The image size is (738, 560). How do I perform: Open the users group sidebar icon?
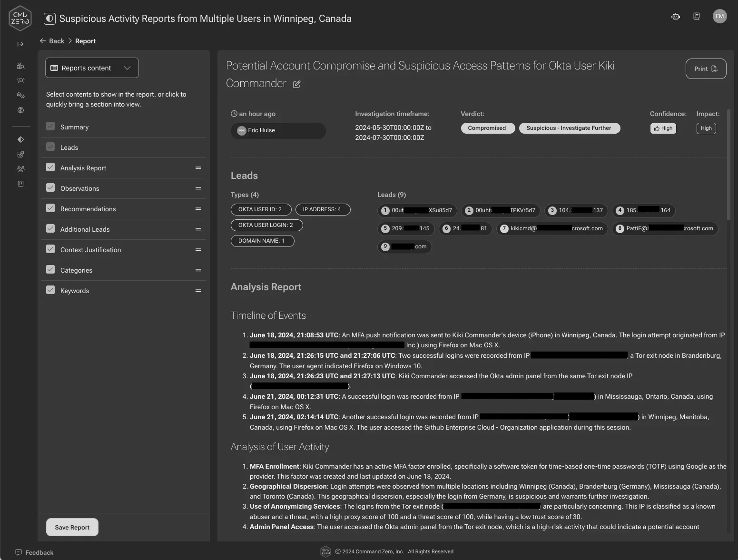(x=20, y=169)
